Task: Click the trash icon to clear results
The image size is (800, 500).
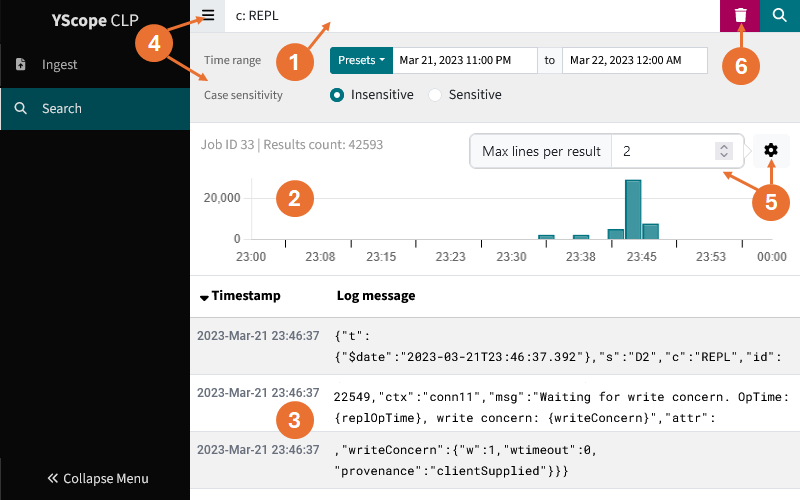Action: pyautogui.click(x=740, y=15)
